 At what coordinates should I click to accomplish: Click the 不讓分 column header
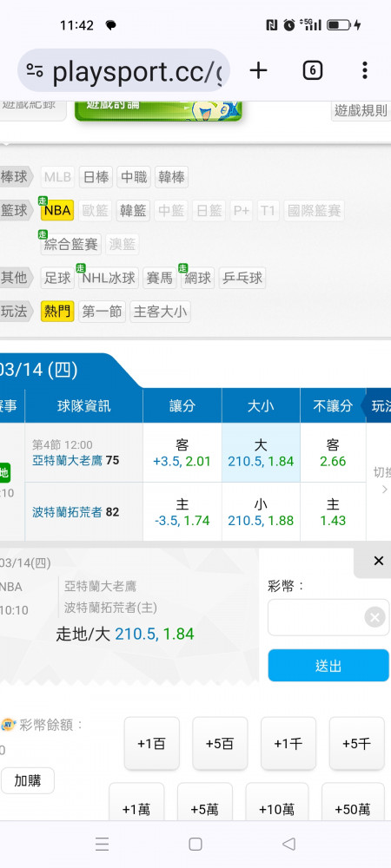[333, 405]
